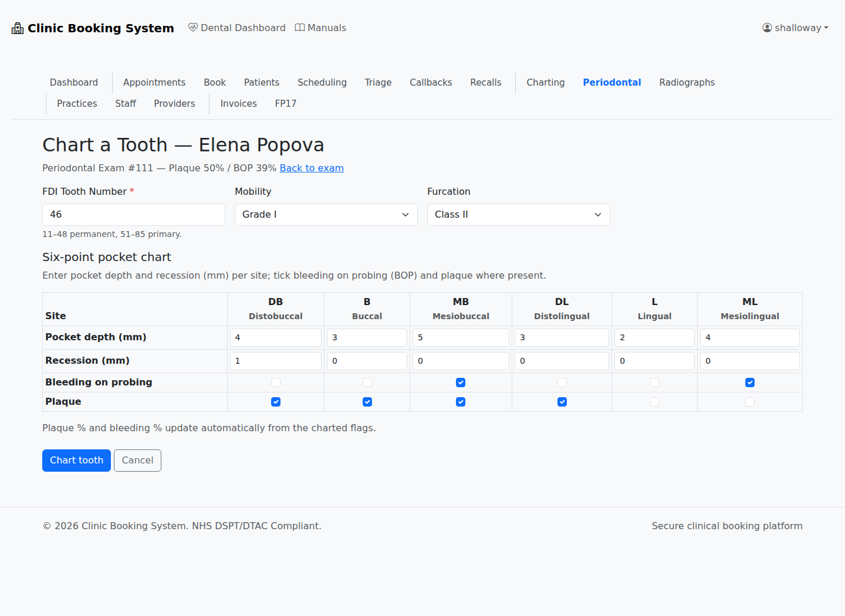Follow the Back to exam link

[312, 168]
